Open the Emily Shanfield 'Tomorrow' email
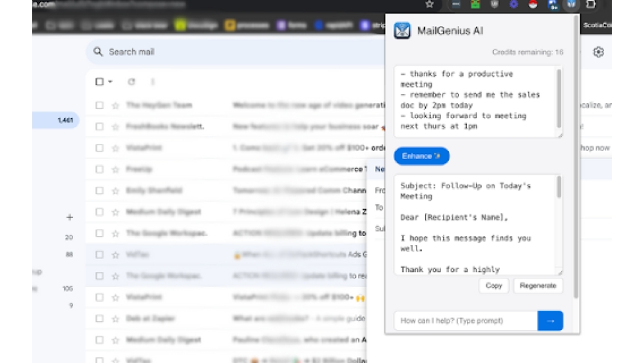This screenshot has width=644, height=363. 299,191
